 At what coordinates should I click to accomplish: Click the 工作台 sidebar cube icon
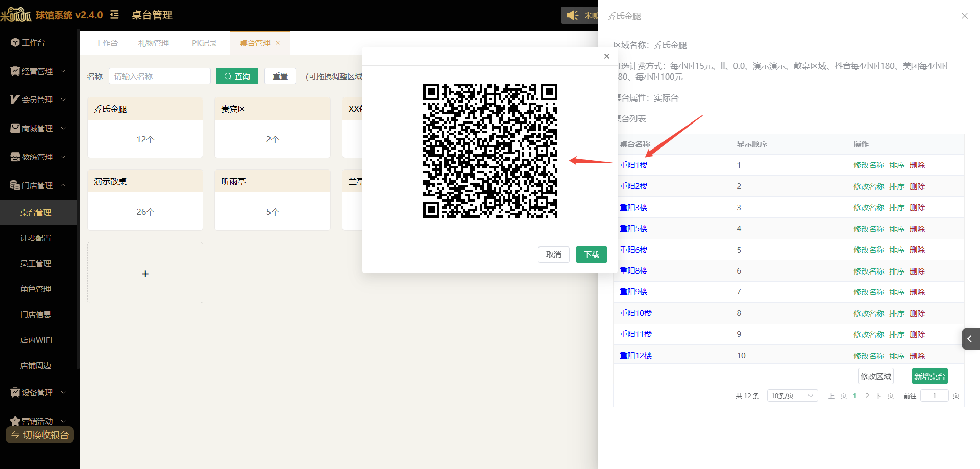(15, 42)
